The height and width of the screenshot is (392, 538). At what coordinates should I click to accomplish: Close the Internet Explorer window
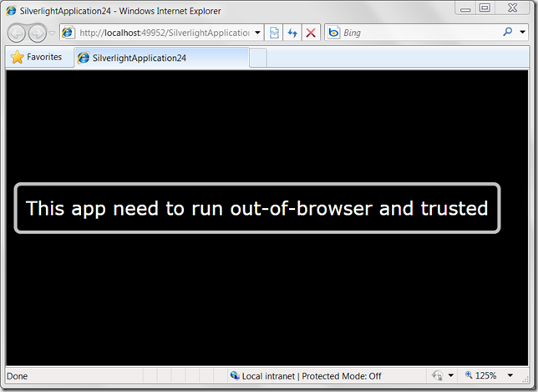pos(512,8)
